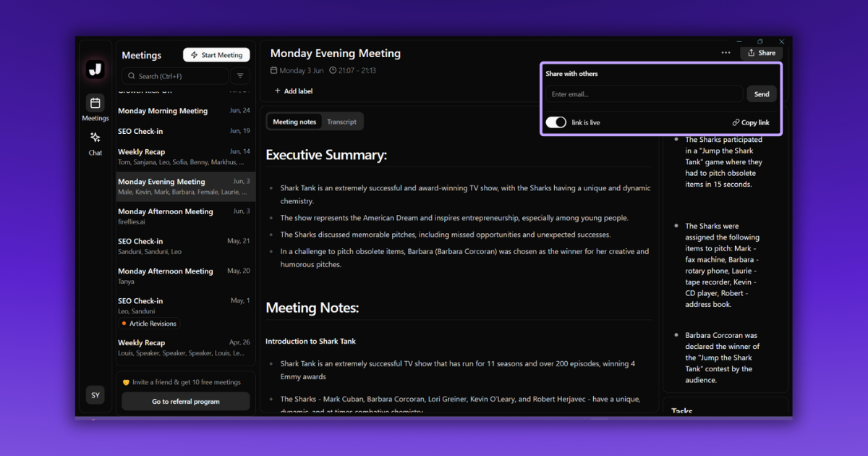Click the Share with others heading
The width and height of the screenshot is (868, 456).
pyautogui.click(x=571, y=74)
